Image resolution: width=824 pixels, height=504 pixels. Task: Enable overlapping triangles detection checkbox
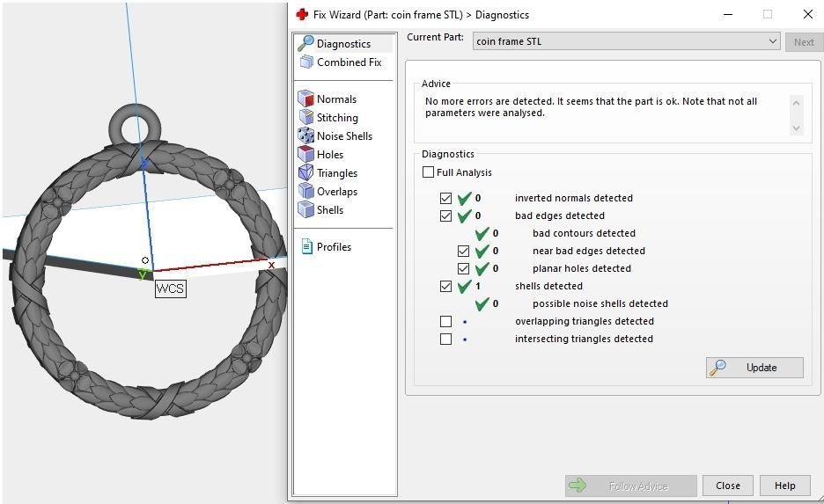pyautogui.click(x=445, y=321)
